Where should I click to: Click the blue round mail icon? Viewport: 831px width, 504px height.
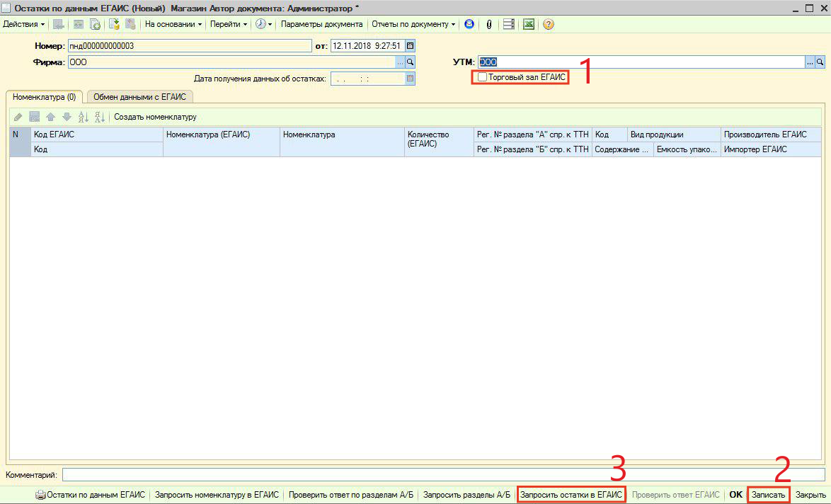469,24
